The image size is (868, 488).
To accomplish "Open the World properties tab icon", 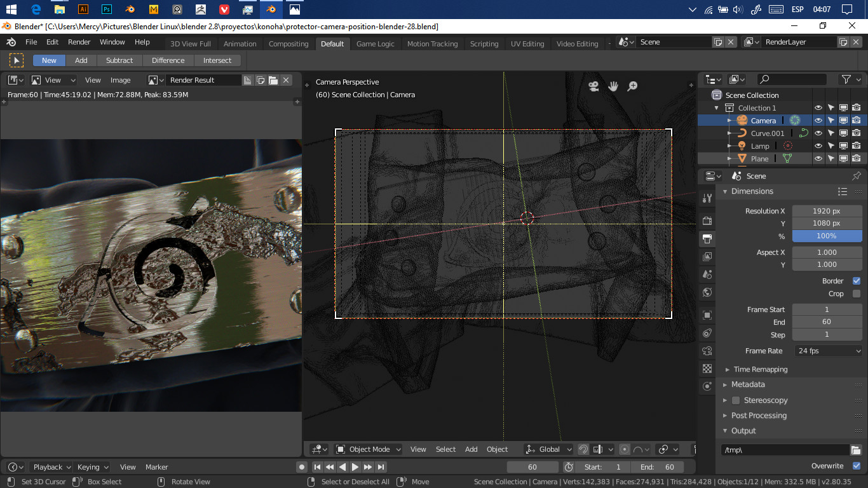I will tap(707, 293).
